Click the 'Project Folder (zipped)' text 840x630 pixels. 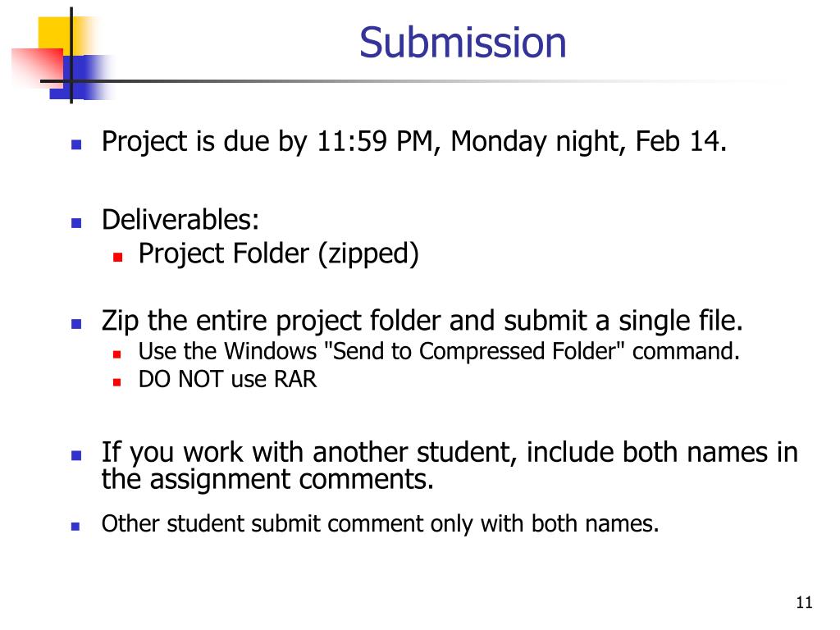point(279,253)
